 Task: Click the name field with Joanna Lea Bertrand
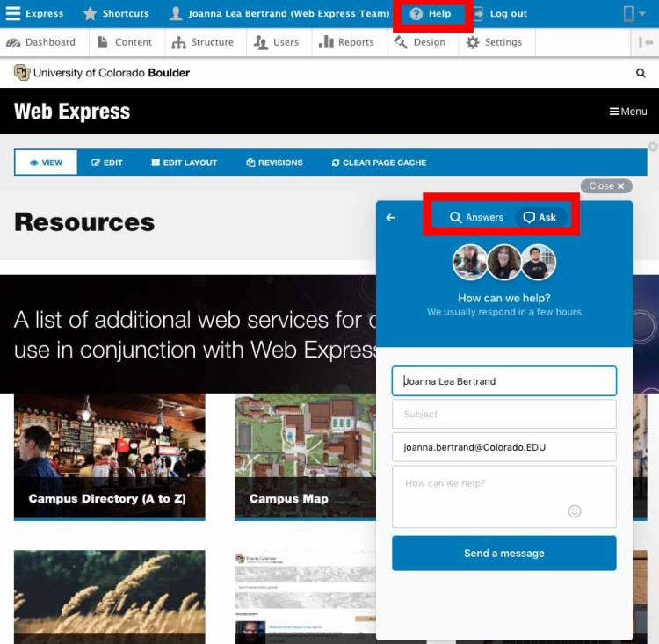click(x=504, y=380)
